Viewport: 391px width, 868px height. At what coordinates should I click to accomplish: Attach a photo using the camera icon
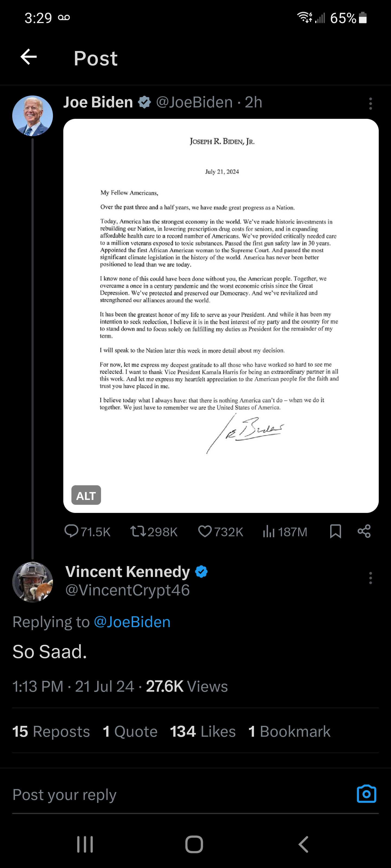click(366, 794)
